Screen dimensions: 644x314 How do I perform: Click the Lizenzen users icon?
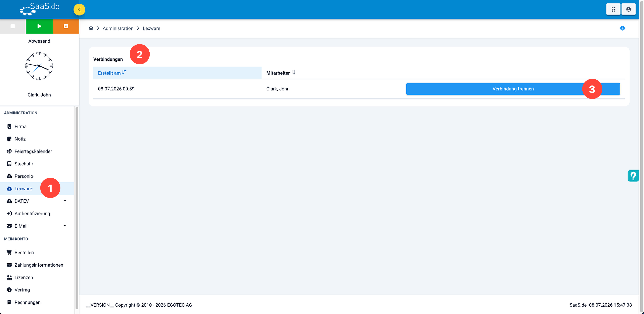9,278
